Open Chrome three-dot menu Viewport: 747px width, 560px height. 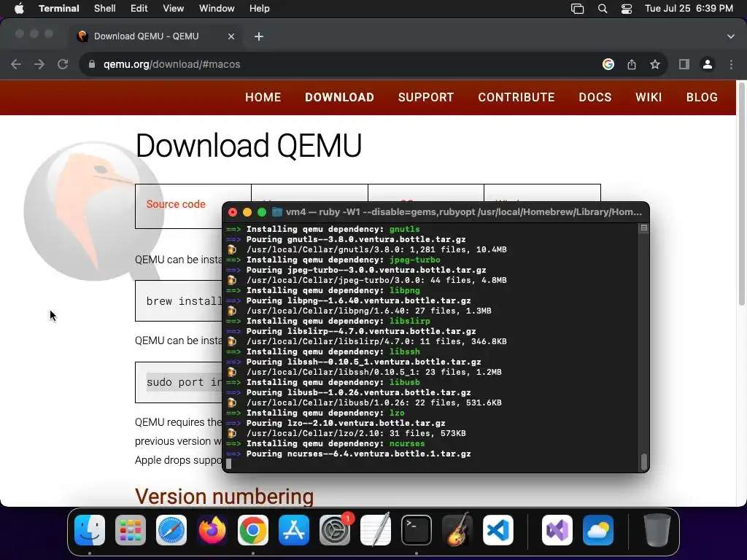point(731,64)
